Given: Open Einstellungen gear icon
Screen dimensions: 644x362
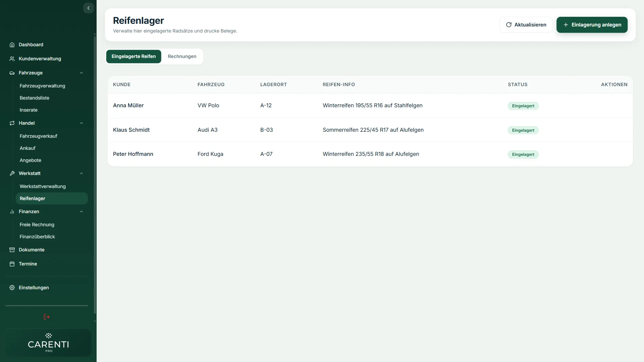Looking at the screenshot, I should [x=12, y=288].
